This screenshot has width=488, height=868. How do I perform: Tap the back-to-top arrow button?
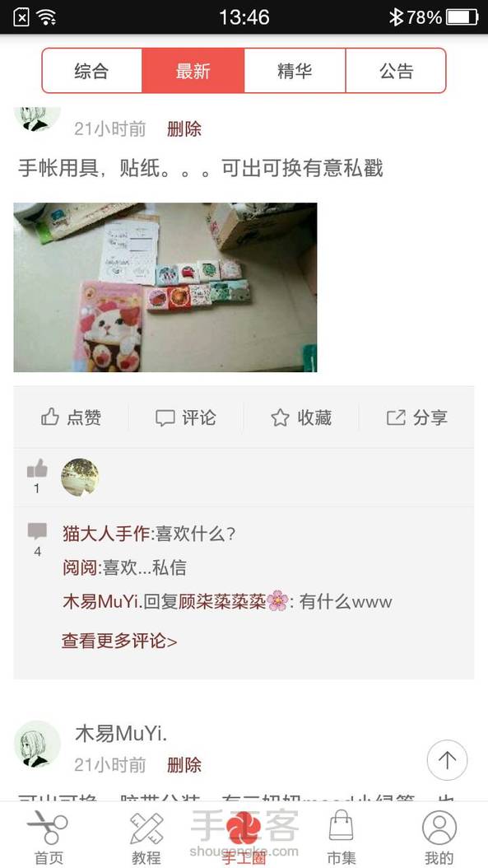coord(447,760)
